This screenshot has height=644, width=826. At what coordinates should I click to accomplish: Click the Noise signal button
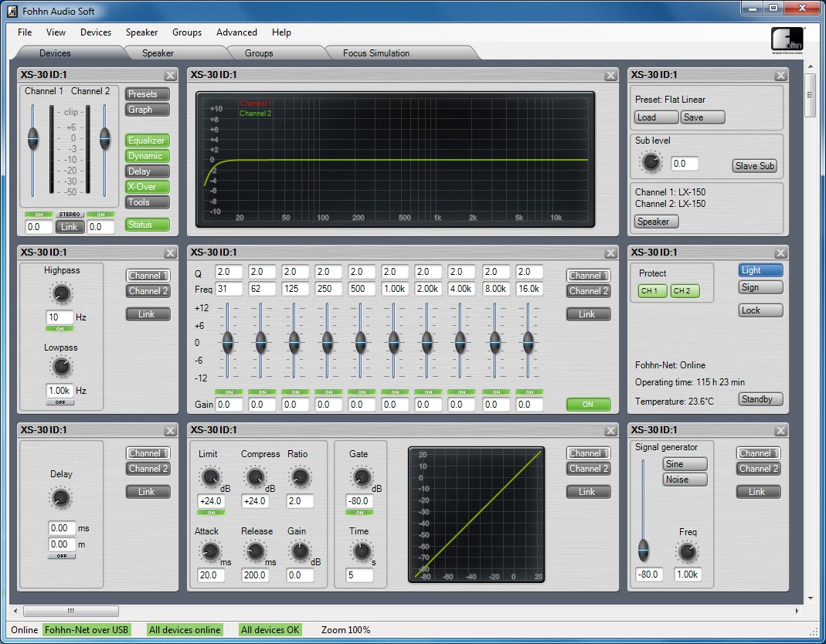(x=685, y=480)
